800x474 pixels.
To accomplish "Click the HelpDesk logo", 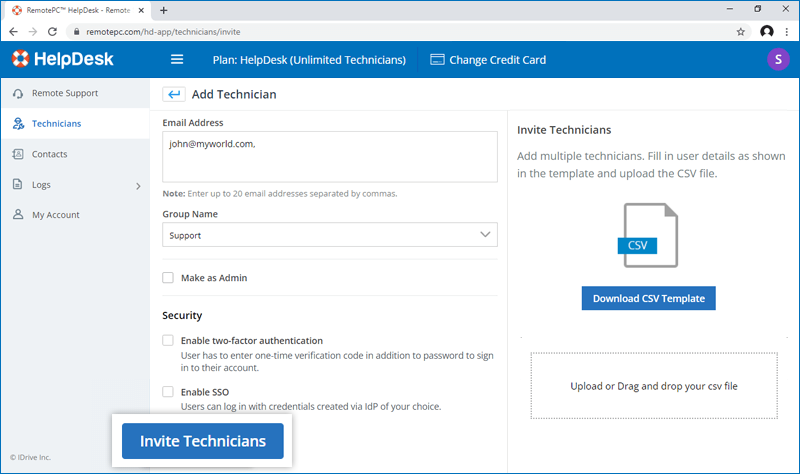I will click(x=63, y=59).
